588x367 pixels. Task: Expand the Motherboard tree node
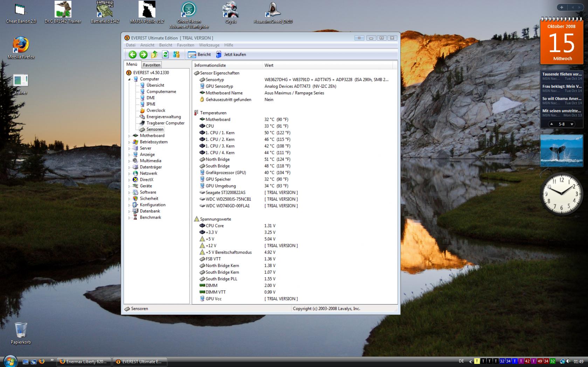[129, 136]
